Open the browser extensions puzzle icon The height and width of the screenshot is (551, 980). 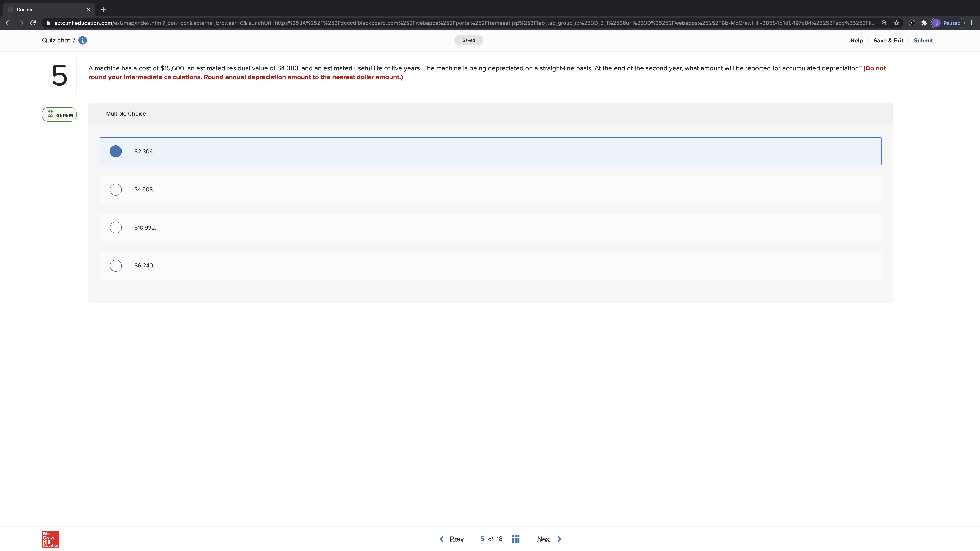point(924,23)
